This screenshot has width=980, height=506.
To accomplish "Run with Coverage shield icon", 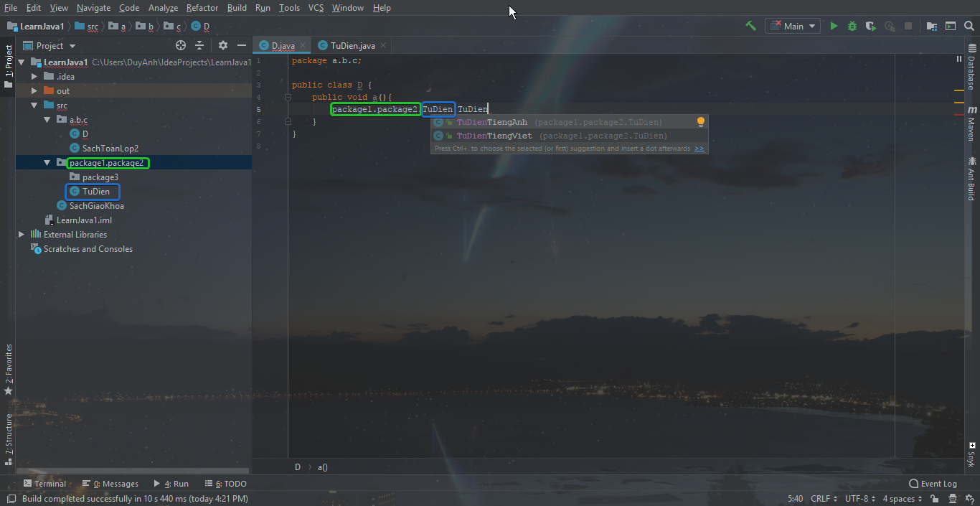I will click(x=871, y=26).
